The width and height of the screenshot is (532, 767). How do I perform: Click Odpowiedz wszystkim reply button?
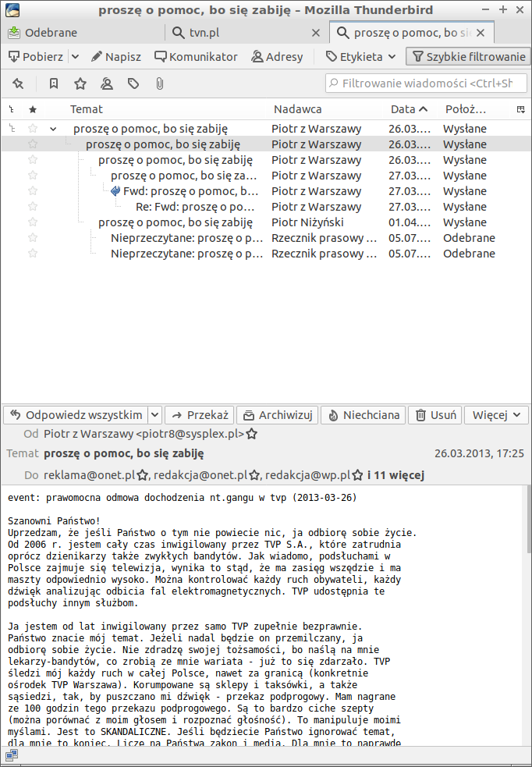[x=76, y=415]
